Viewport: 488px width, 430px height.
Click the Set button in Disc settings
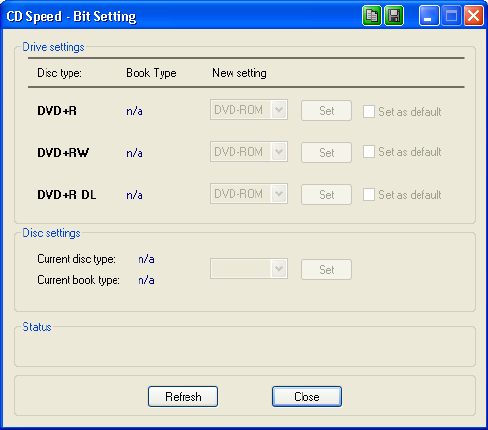pos(326,270)
